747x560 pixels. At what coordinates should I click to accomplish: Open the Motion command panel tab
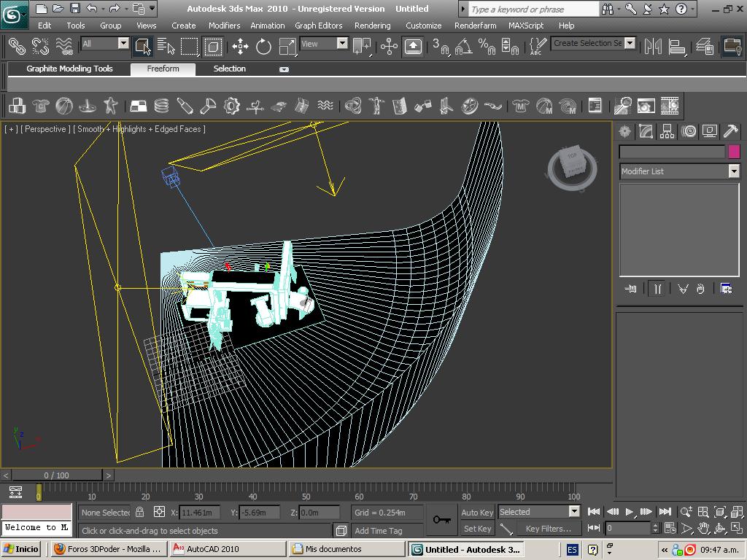click(689, 131)
